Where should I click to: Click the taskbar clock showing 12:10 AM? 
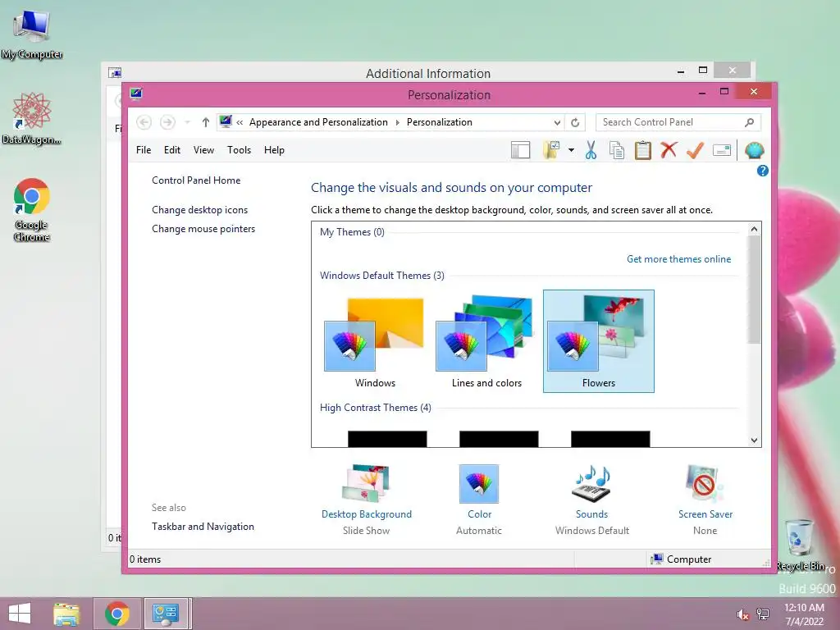click(x=804, y=614)
